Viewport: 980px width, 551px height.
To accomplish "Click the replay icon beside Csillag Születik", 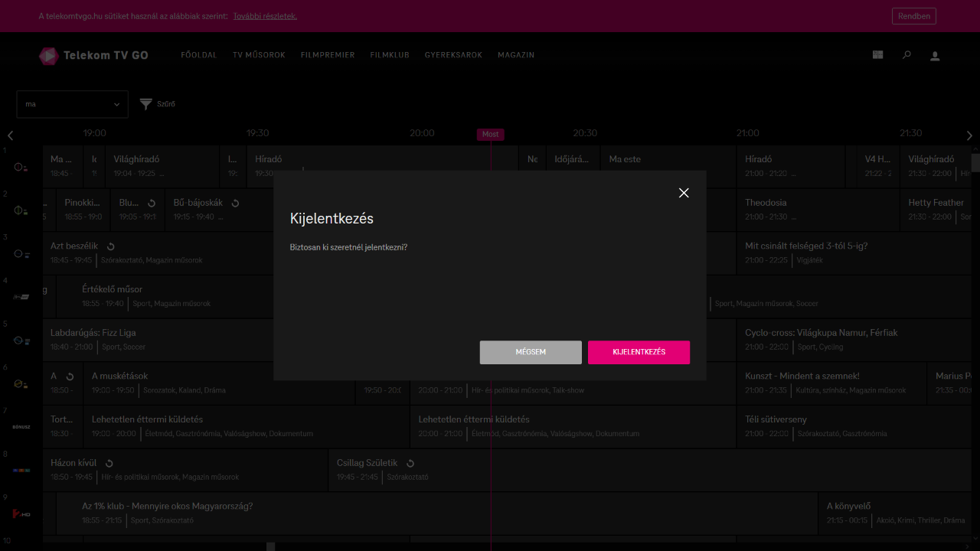I will pyautogui.click(x=410, y=464).
